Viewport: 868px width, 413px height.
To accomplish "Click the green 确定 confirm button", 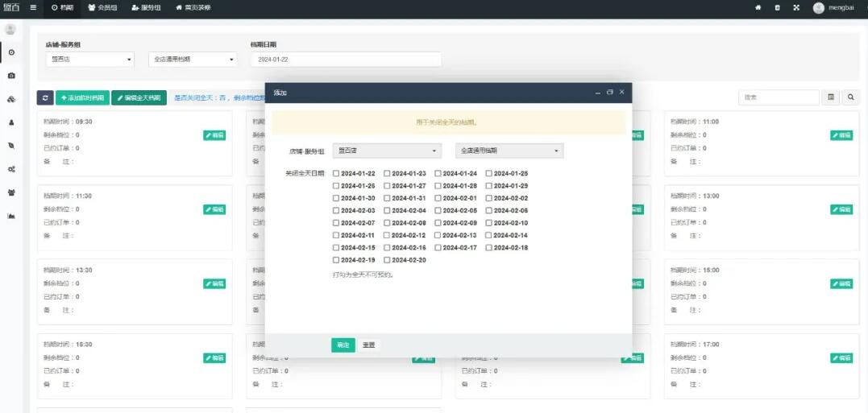I will [343, 345].
